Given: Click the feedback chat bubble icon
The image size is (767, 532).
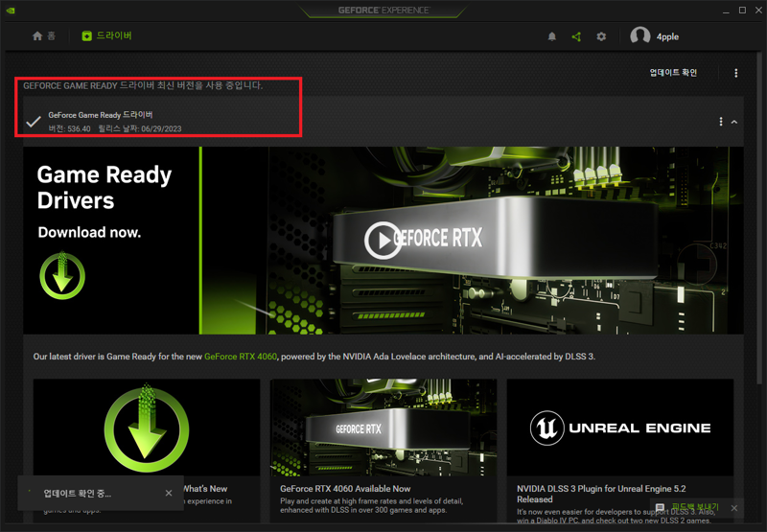Looking at the screenshot, I should point(661,507).
